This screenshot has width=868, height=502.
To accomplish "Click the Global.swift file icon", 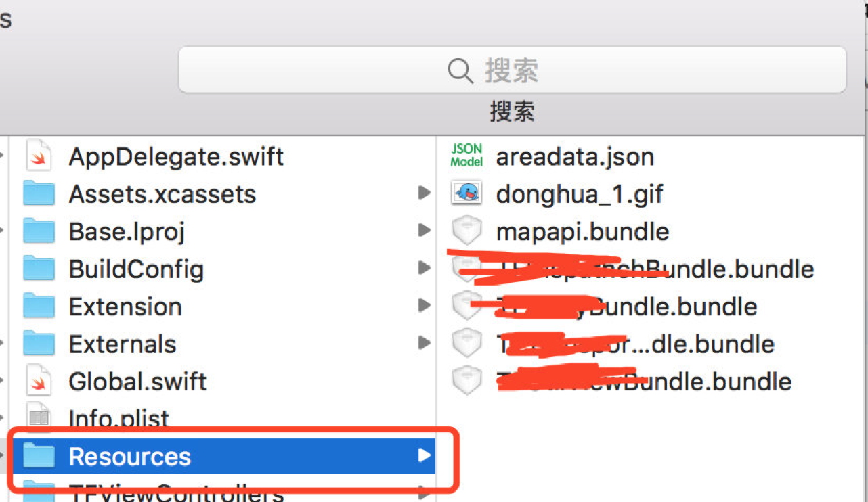I will pos(39,381).
